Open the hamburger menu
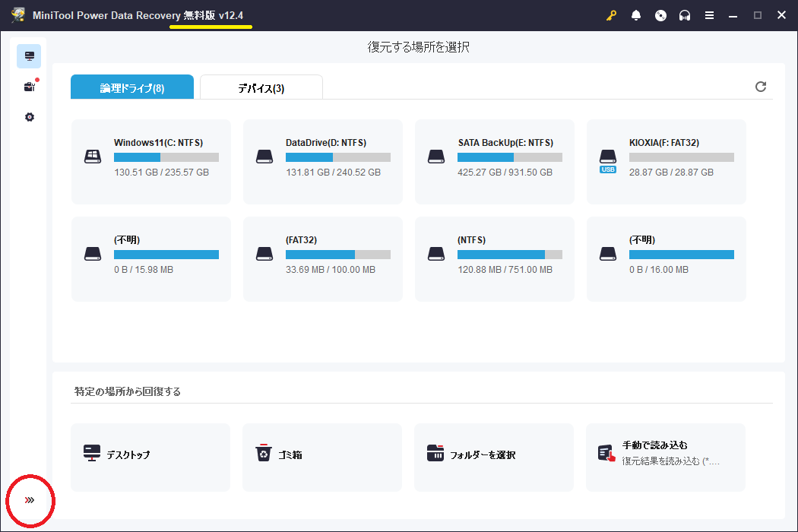This screenshot has width=798, height=532. [709, 15]
